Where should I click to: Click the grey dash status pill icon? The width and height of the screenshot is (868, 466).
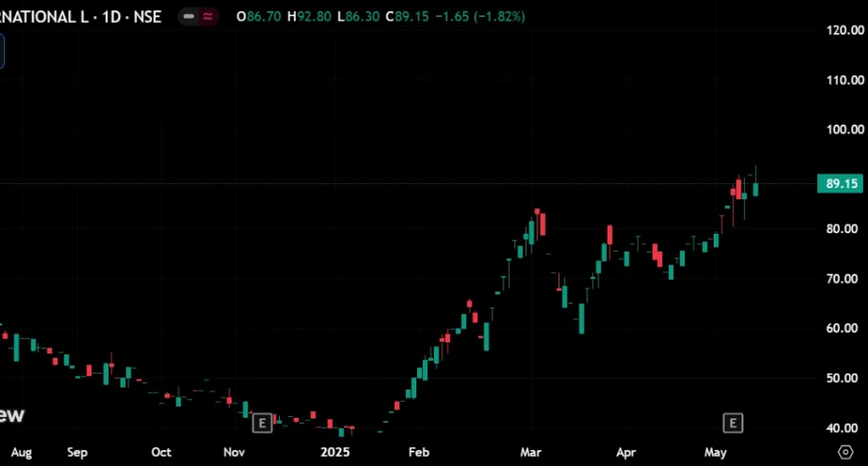189,17
